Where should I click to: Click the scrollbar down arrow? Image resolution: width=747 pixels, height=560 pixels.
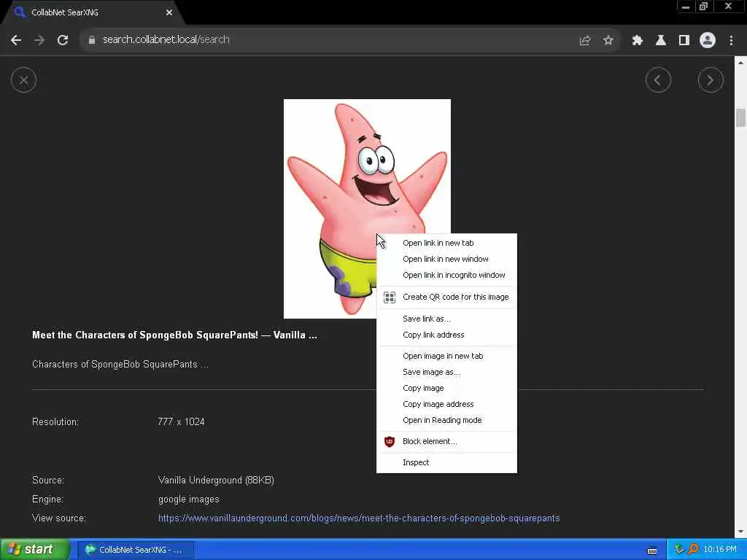coord(740,532)
